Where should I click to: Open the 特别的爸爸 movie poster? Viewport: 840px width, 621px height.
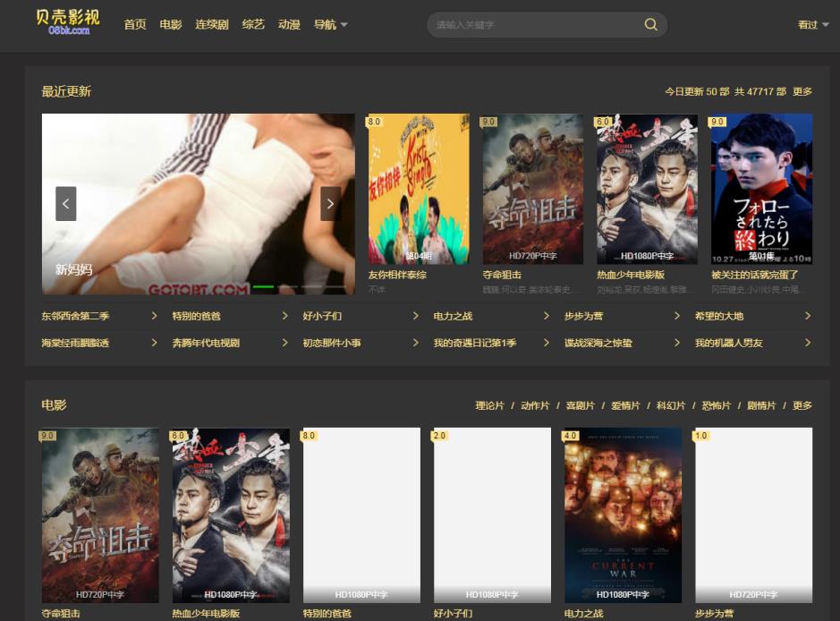pos(361,515)
